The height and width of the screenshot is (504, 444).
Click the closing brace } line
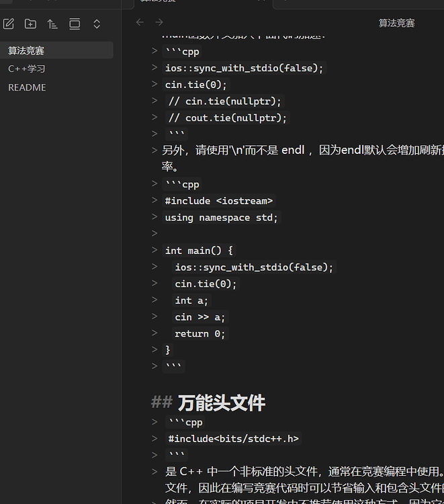(x=167, y=349)
